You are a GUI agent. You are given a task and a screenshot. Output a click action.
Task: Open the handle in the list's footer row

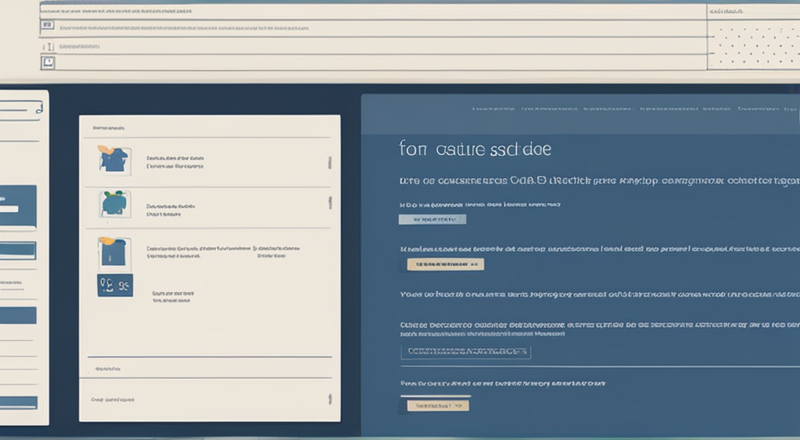tap(330, 399)
